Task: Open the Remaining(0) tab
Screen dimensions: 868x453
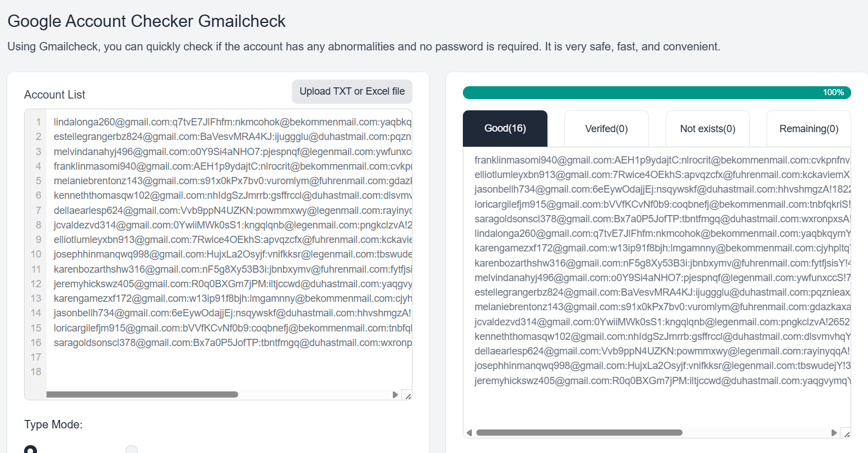Action: pos(809,129)
